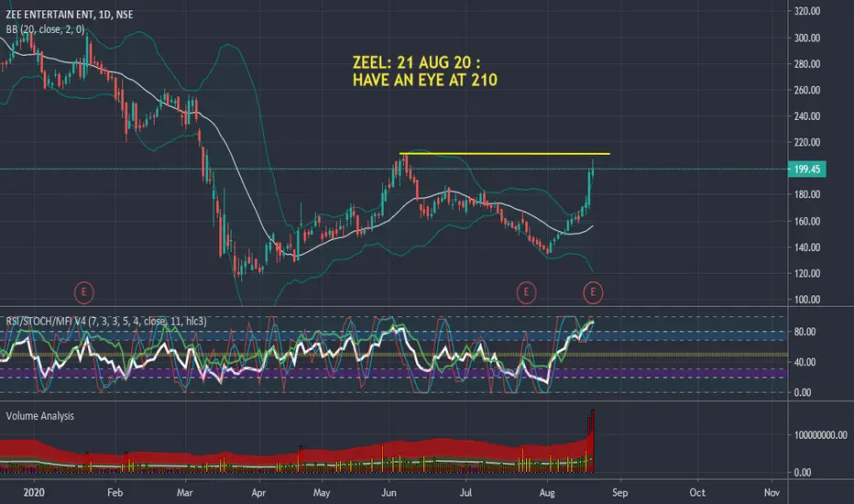Click the 199.45 current price tag
This screenshot has height=504, width=854.
(x=807, y=169)
